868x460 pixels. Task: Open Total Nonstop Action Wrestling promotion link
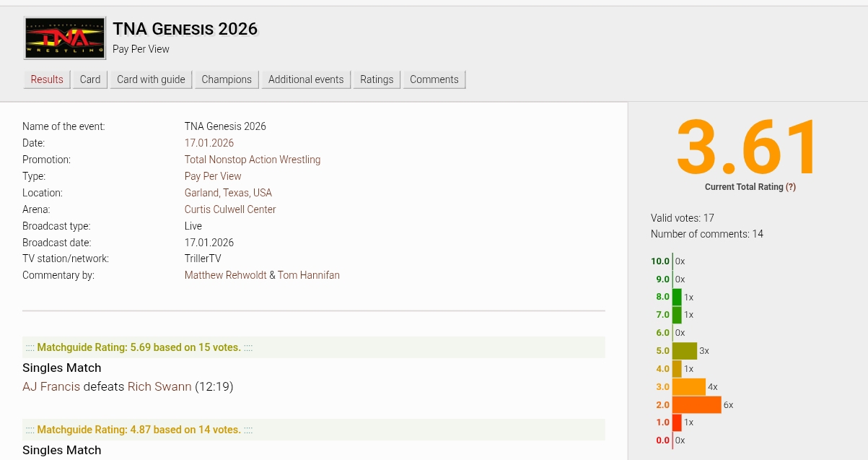click(253, 160)
